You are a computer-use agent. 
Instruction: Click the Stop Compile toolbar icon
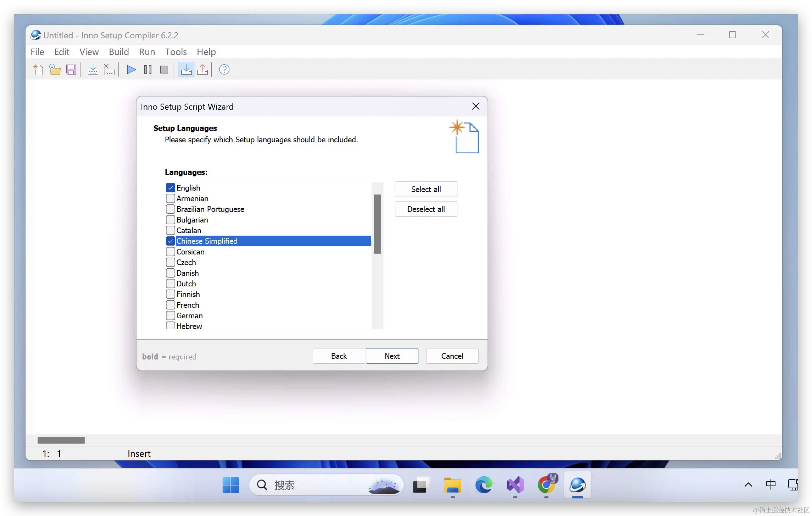[x=109, y=70]
